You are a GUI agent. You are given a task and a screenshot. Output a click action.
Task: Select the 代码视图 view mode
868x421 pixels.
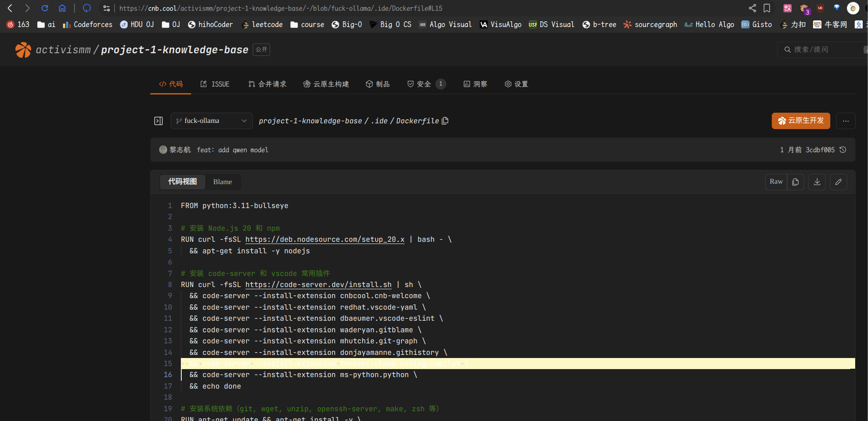(x=182, y=182)
